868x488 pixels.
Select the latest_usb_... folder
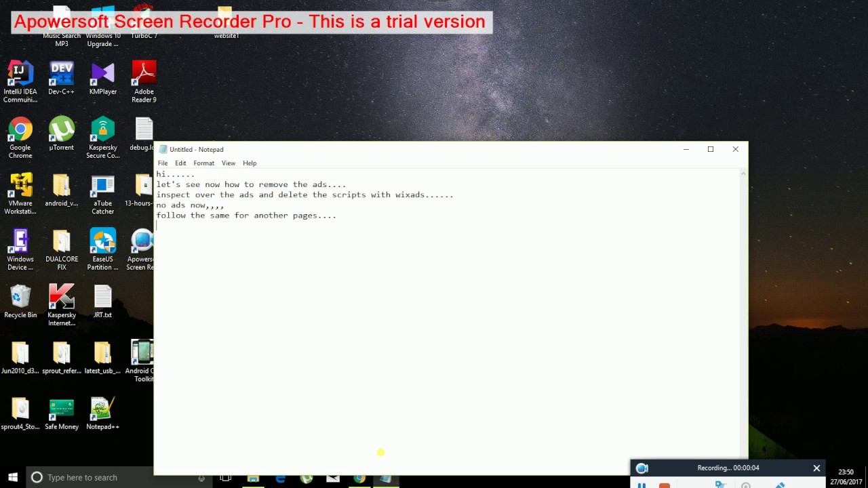tap(103, 358)
